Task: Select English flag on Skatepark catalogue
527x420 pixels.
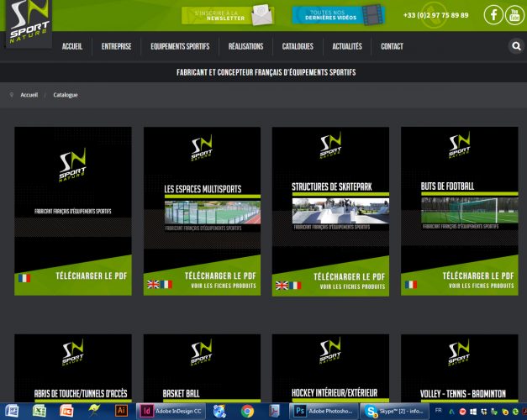Action: [282, 285]
